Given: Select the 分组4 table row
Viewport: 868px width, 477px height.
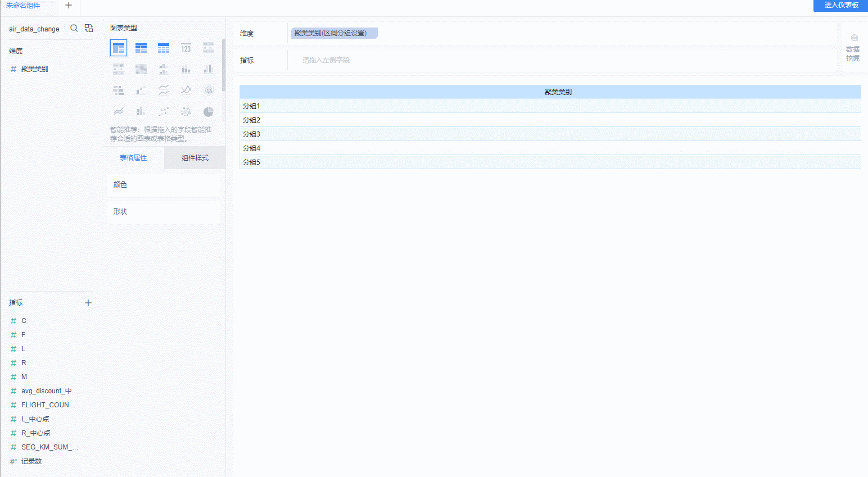Looking at the screenshot, I should pyautogui.click(x=550, y=148).
